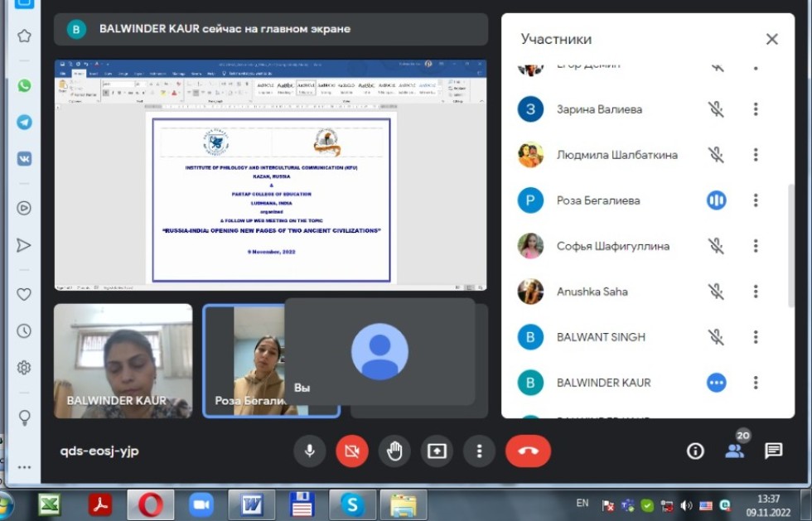Open more options for BALWINDER KAUR

click(755, 382)
